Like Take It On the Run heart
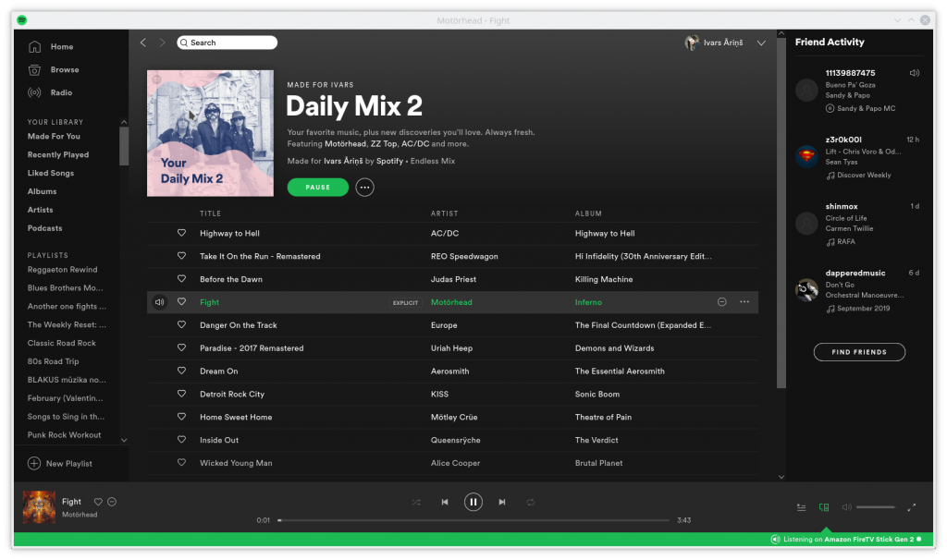 tap(181, 256)
